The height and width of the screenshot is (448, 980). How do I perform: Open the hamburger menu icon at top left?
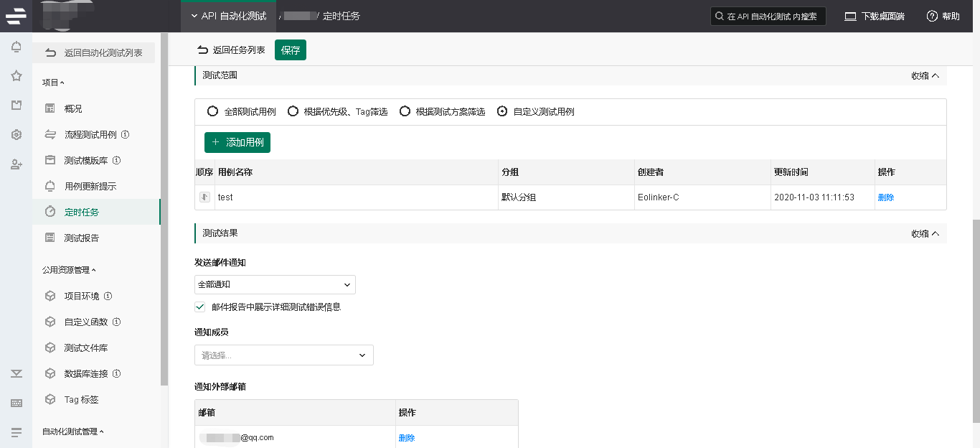pos(16,15)
